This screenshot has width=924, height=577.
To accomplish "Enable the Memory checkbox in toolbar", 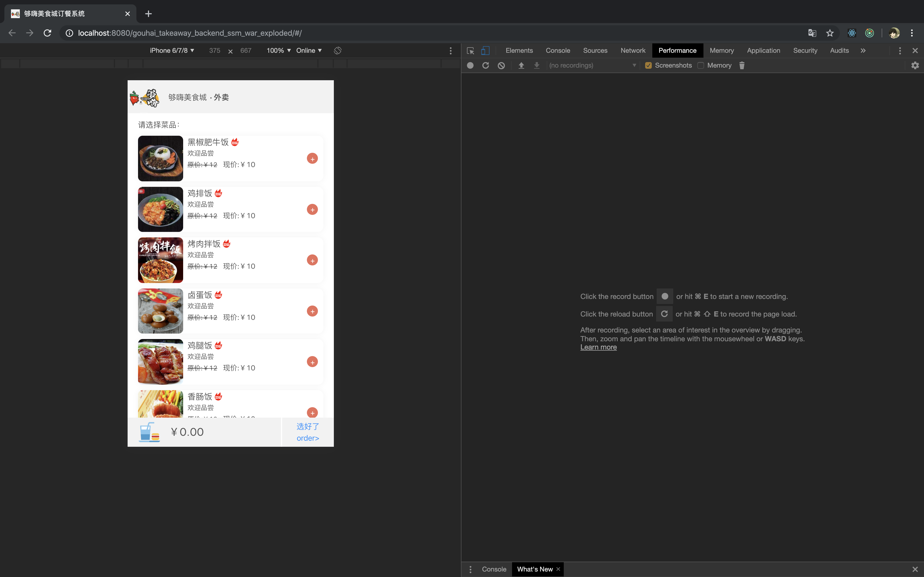I will (701, 66).
